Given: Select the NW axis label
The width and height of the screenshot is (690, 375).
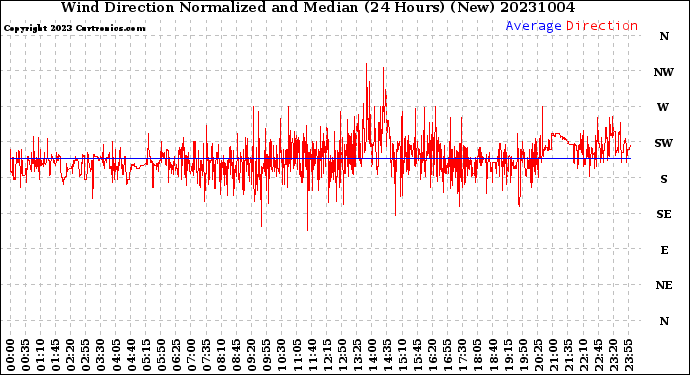Looking at the screenshot, I should pyautogui.click(x=664, y=72).
